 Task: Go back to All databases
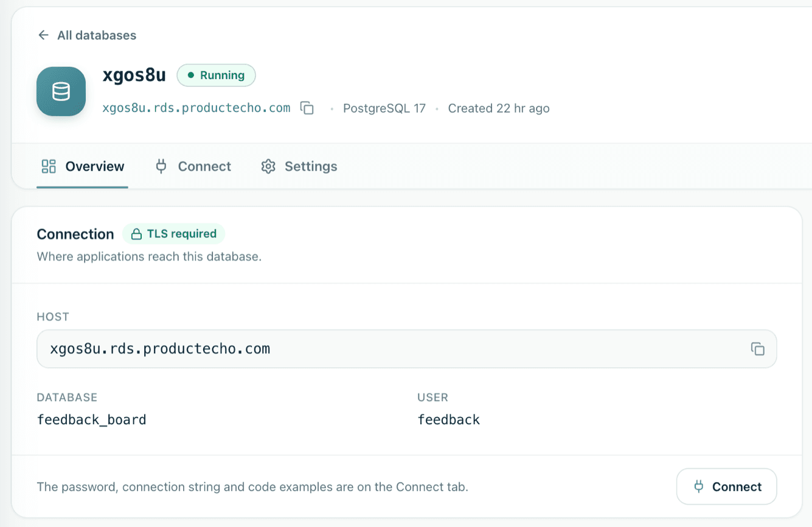click(x=87, y=35)
